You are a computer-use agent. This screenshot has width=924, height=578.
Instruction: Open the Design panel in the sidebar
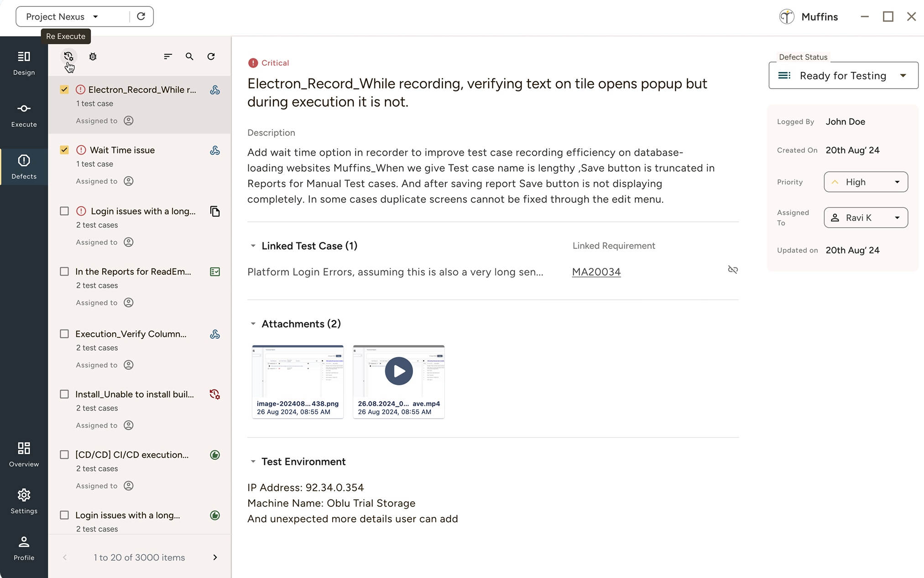click(x=24, y=63)
